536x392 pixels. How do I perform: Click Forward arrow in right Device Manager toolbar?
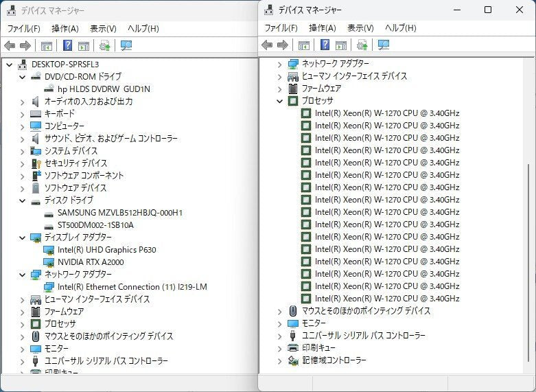click(283, 45)
